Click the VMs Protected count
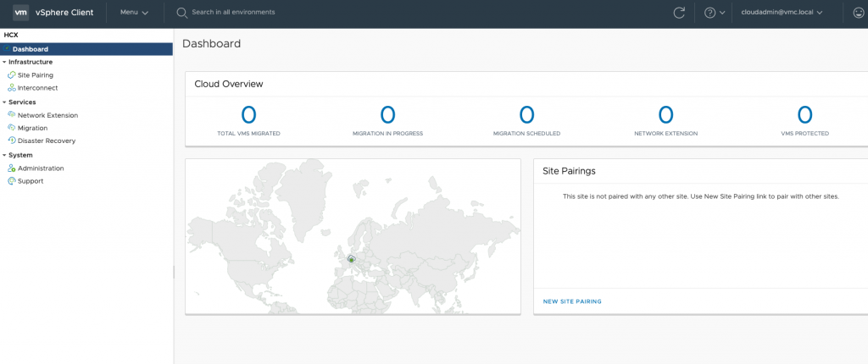The image size is (868, 364). (804, 114)
